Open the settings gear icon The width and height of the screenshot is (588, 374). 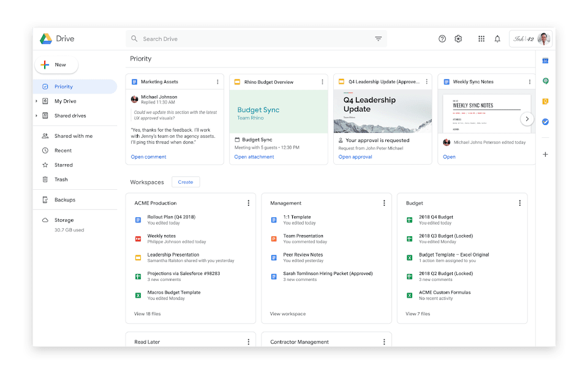click(x=458, y=39)
